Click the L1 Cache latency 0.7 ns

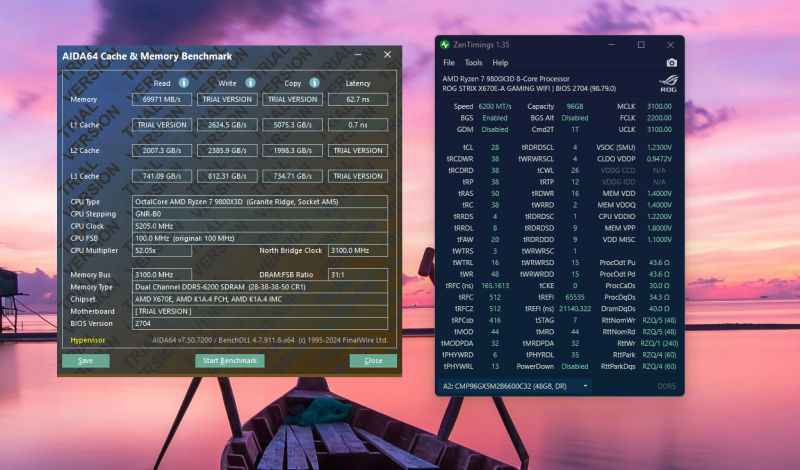pyautogui.click(x=358, y=125)
